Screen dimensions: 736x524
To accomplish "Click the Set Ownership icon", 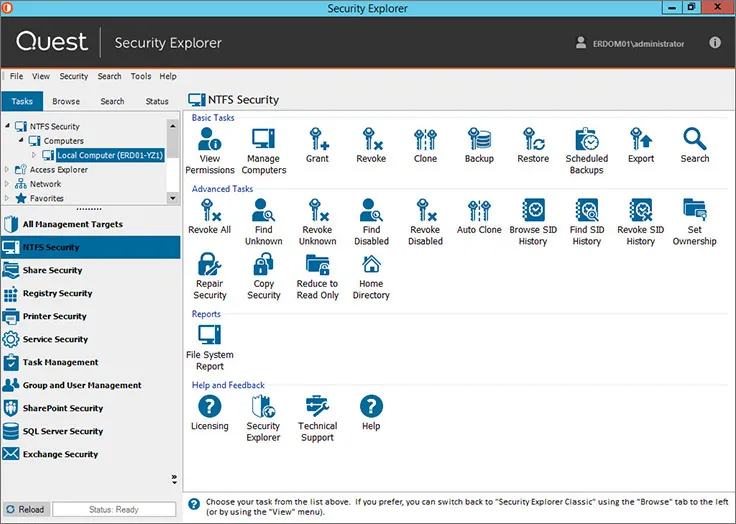I will pos(694,221).
